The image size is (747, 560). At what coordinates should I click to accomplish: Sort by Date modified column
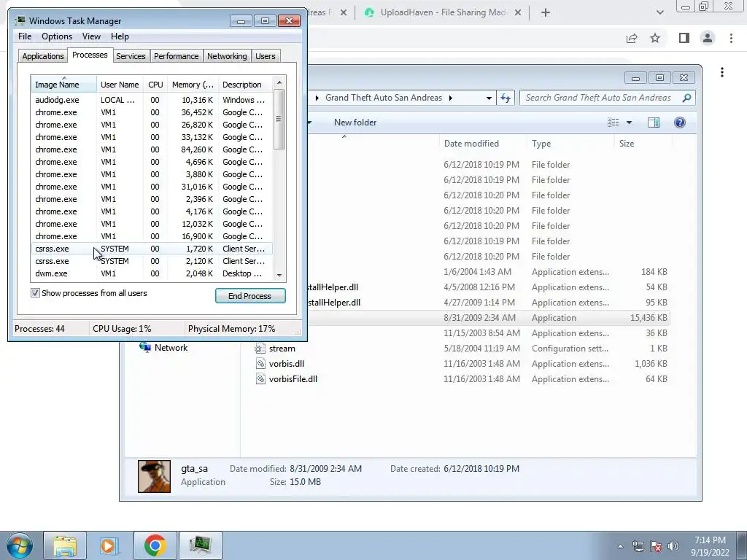point(483,144)
